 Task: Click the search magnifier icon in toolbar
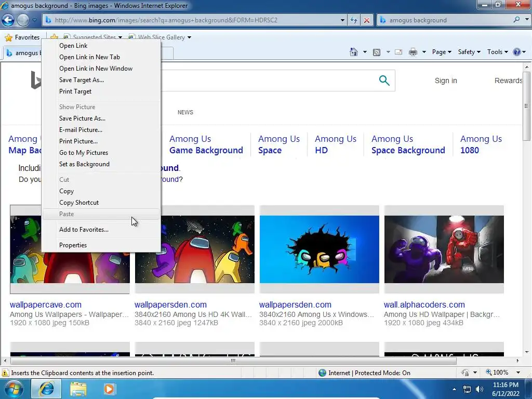516,20
